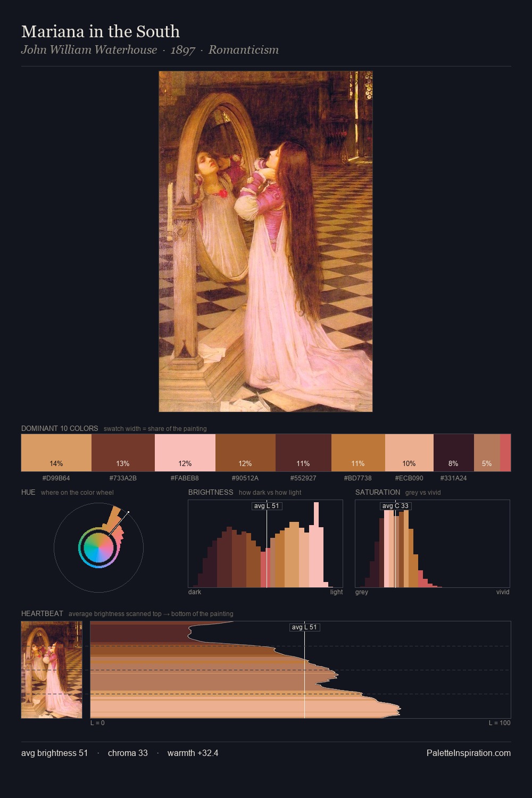
Task: Click the 'grey' axis label under Saturation
Action: click(x=362, y=592)
